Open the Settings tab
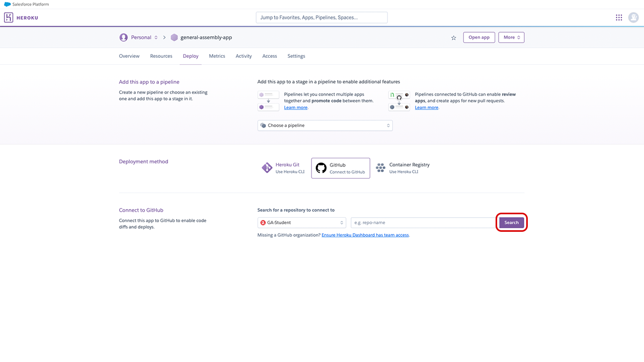This screenshot has width=644, height=362. click(296, 56)
